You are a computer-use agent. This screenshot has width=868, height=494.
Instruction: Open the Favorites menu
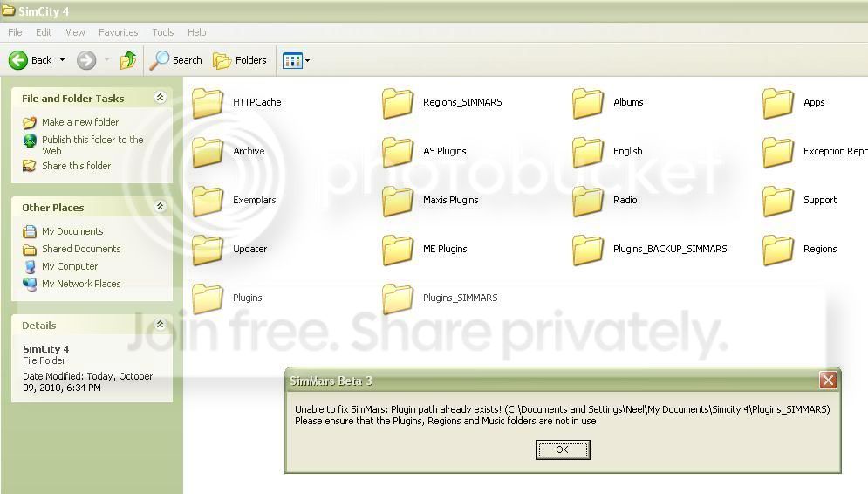point(118,32)
